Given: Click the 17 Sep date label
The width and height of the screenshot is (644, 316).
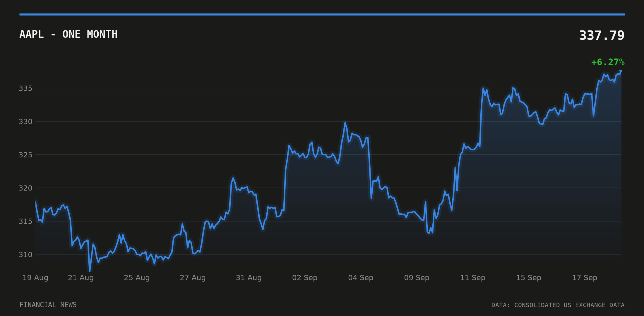Looking at the screenshot, I should (585, 278).
